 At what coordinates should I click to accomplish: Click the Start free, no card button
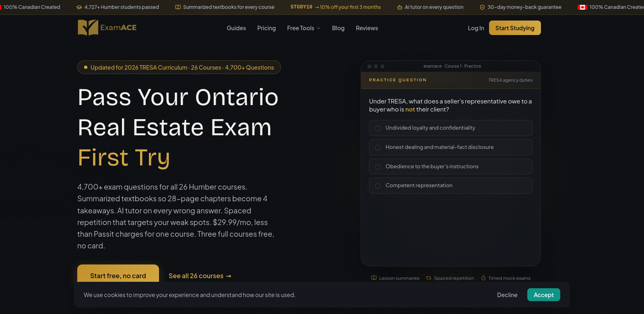coord(118,275)
